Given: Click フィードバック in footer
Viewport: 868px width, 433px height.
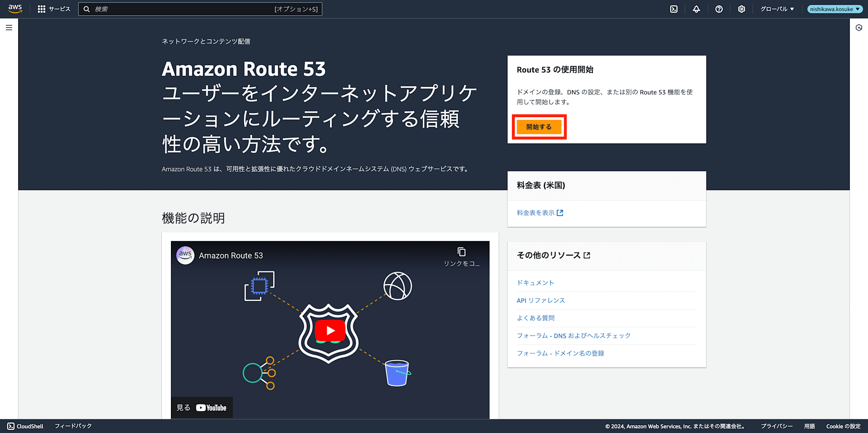Looking at the screenshot, I should [73, 426].
